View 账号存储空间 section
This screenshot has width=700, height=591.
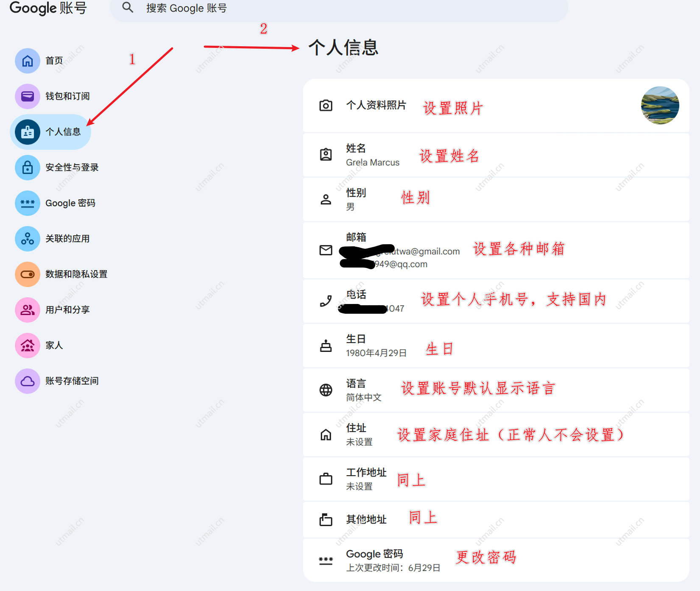(x=72, y=381)
